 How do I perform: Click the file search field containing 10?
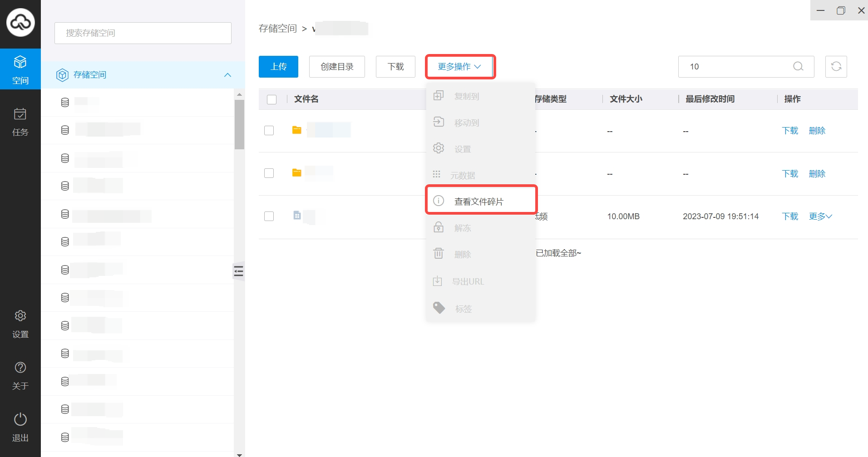point(746,67)
